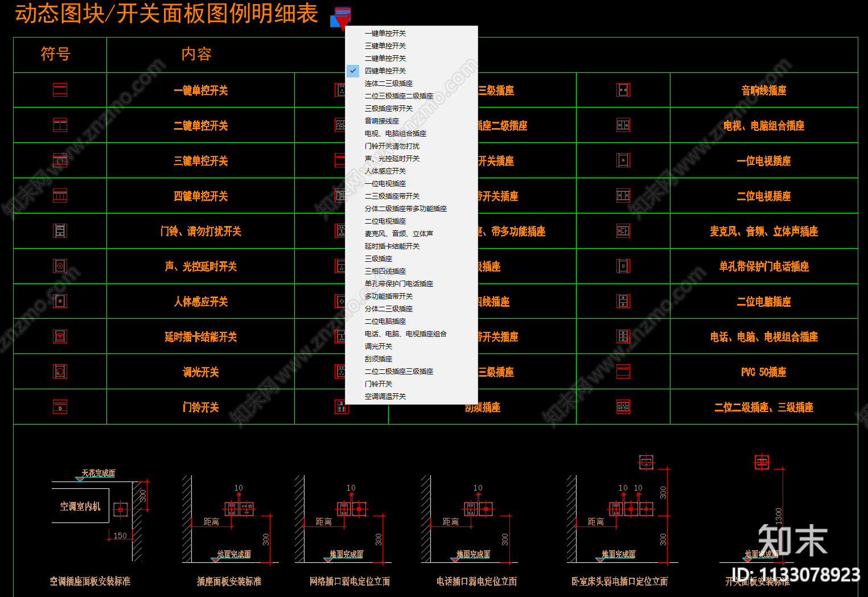The image size is (868, 597).
Task: Select the 声、光控延时开关 symbol icon
Action: (60, 266)
